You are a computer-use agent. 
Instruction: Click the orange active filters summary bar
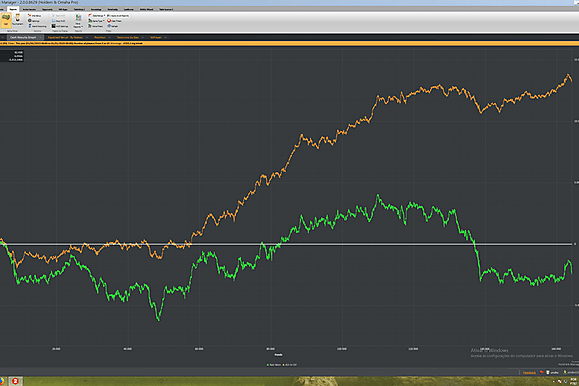[290, 43]
